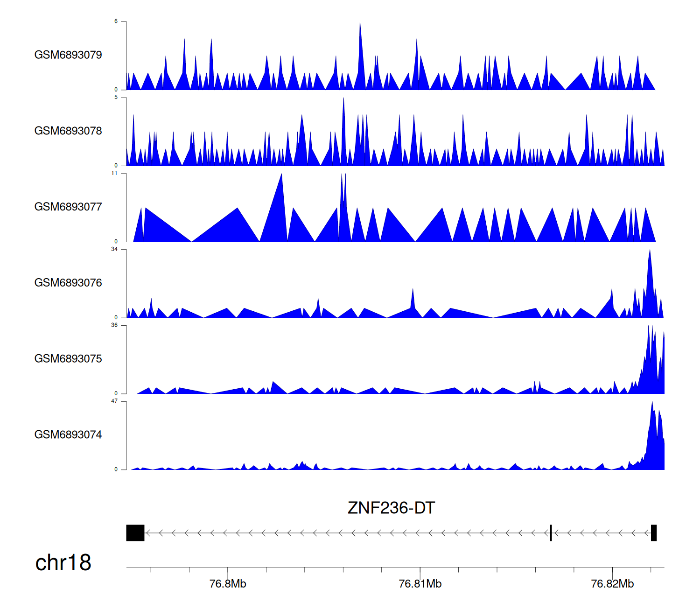700x616 pixels.
Task: Click the 76.82Mb coordinate label
Action: pos(612,584)
